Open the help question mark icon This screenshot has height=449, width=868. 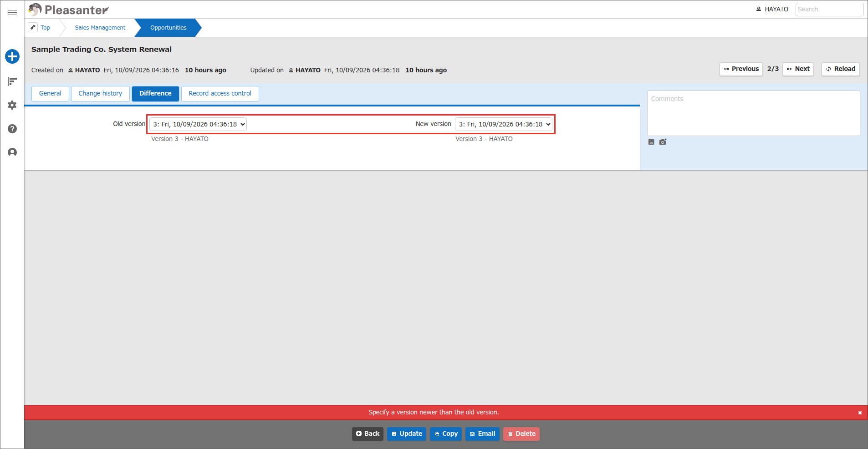click(12, 129)
